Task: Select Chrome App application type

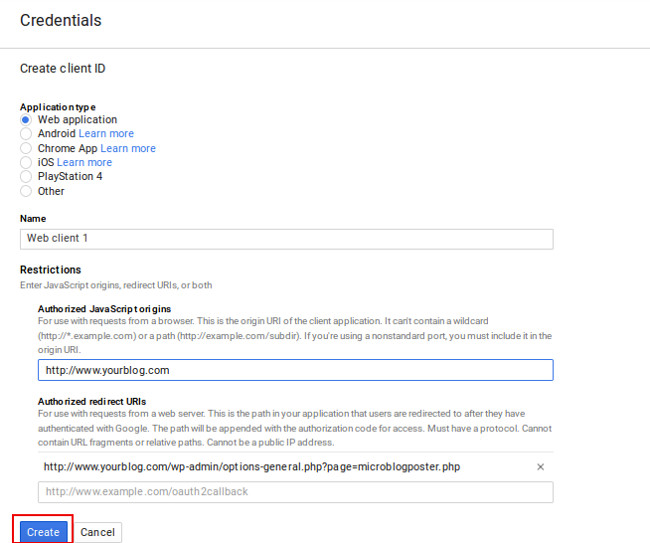Action: (x=26, y=148)
